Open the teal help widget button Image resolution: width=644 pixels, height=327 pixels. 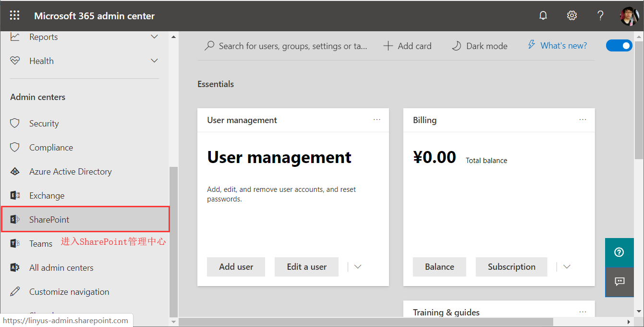coord(620,252)
